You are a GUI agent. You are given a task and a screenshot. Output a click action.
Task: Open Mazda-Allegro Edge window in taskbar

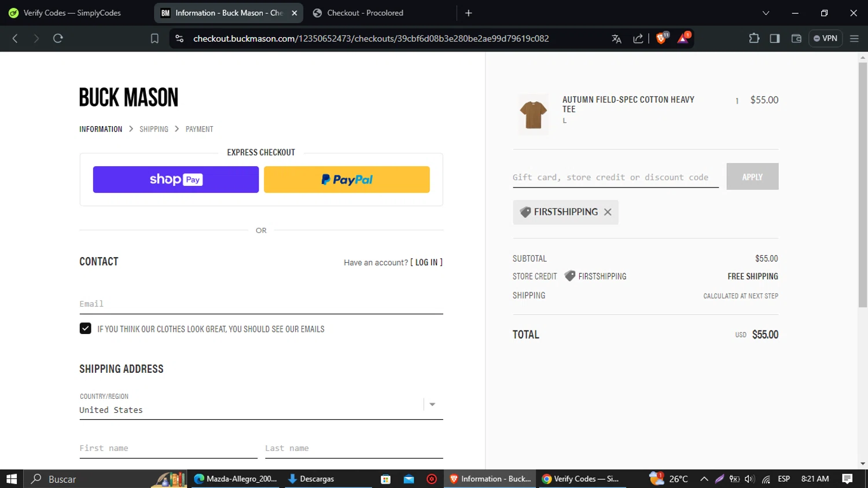coord(236,479)
